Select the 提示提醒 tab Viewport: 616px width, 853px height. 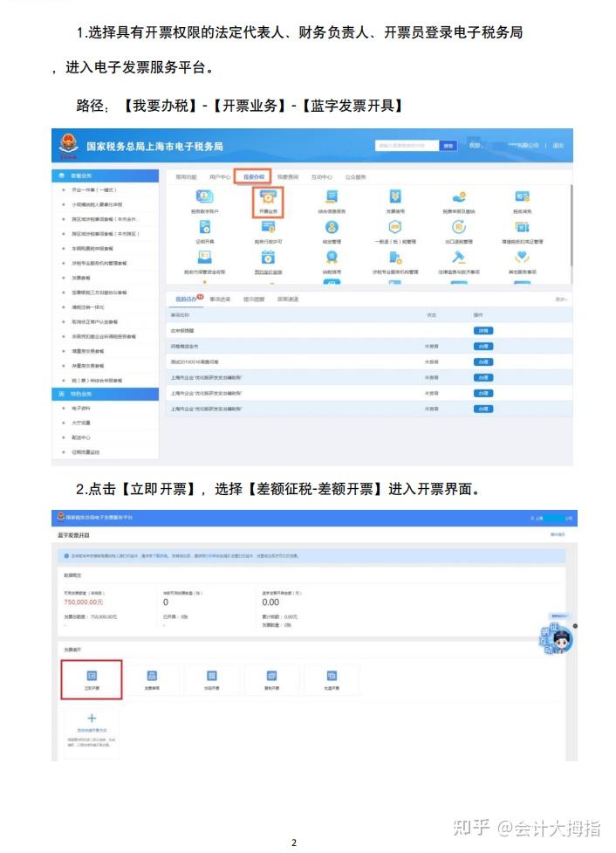(254, 299)
